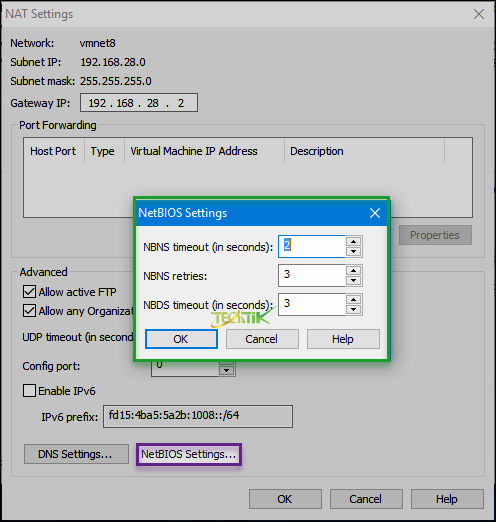Toggle Allow any Organizationally Unique Identifier checkbox

coord(29,311)
